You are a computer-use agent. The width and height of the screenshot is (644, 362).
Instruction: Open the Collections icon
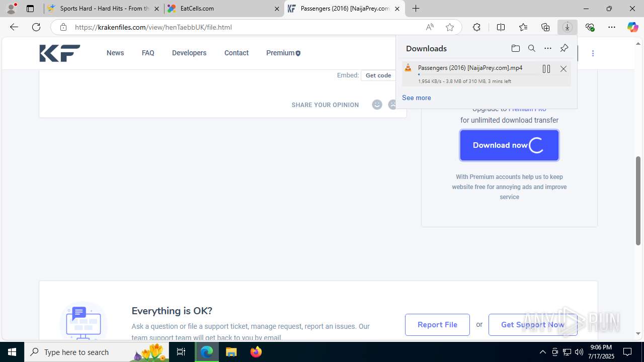(x=545, y=27)
